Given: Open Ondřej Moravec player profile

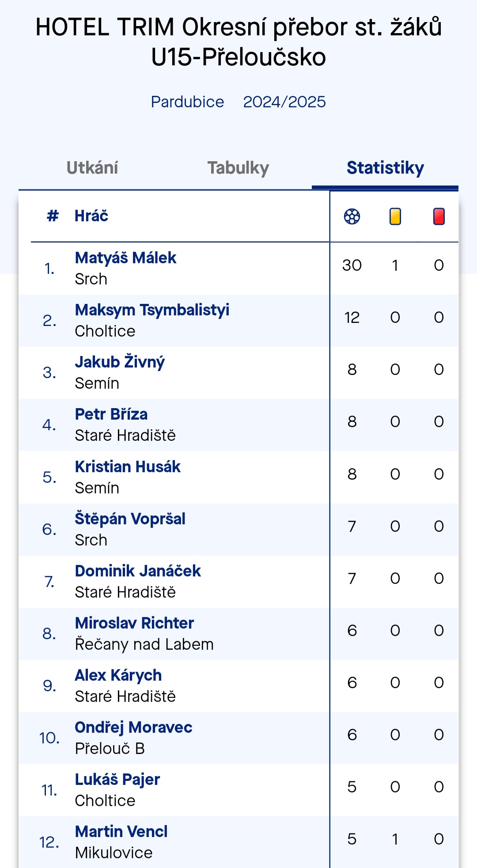Looking at the screenshot, I should pos(133,728).
